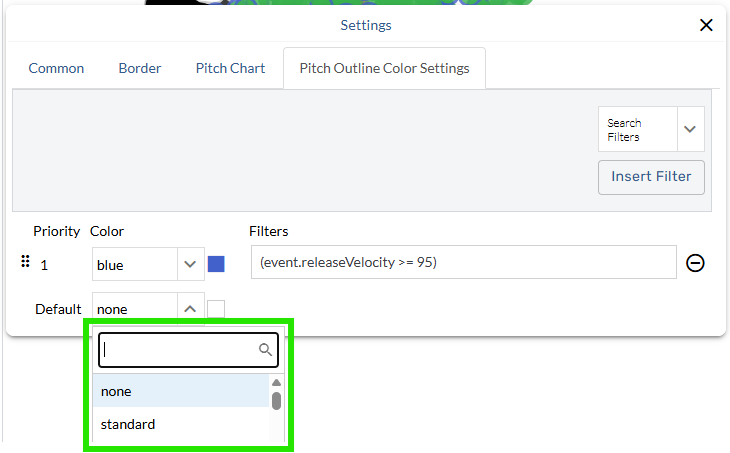
Task: Click the blue color swatch
Action: coord(216,265)
